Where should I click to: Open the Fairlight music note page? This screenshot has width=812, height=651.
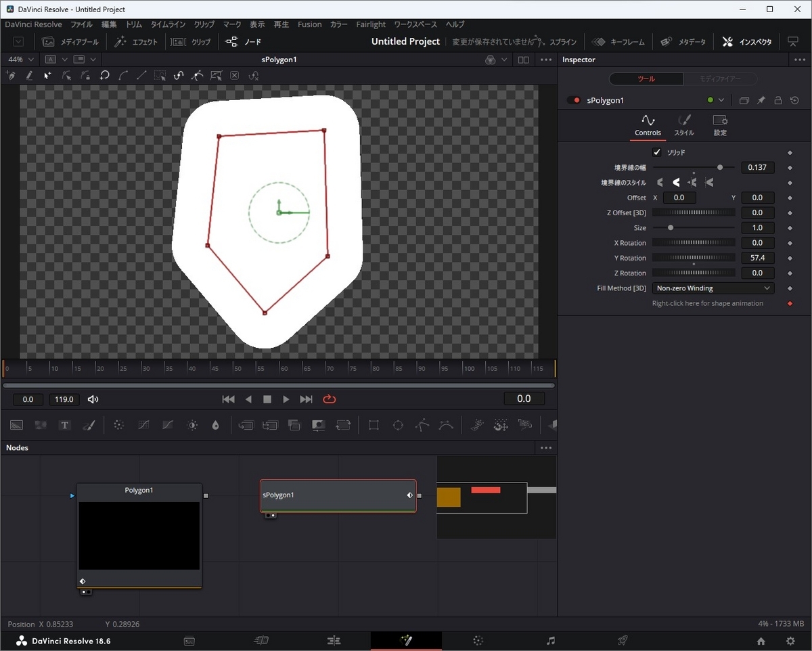[x=551, y=640]
